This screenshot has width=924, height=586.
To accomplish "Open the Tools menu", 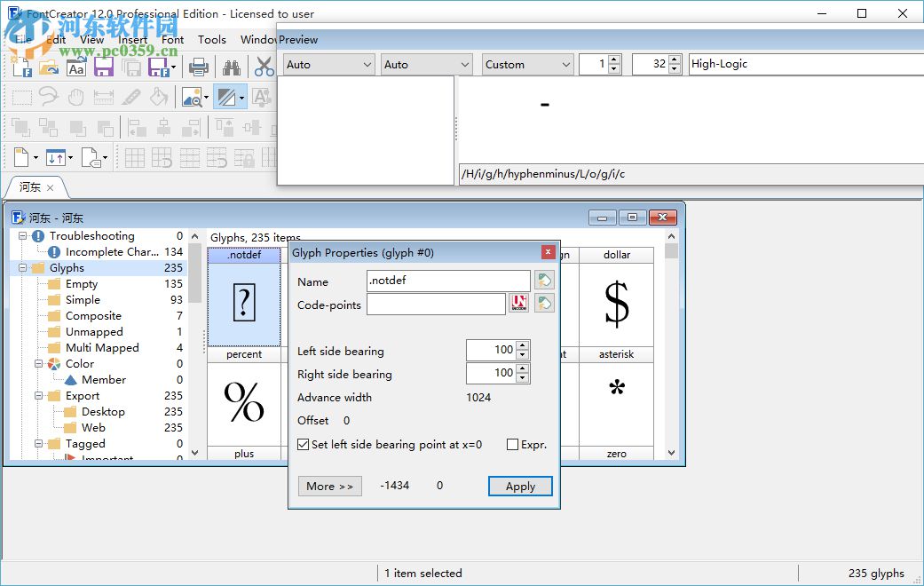I will 212,39.
